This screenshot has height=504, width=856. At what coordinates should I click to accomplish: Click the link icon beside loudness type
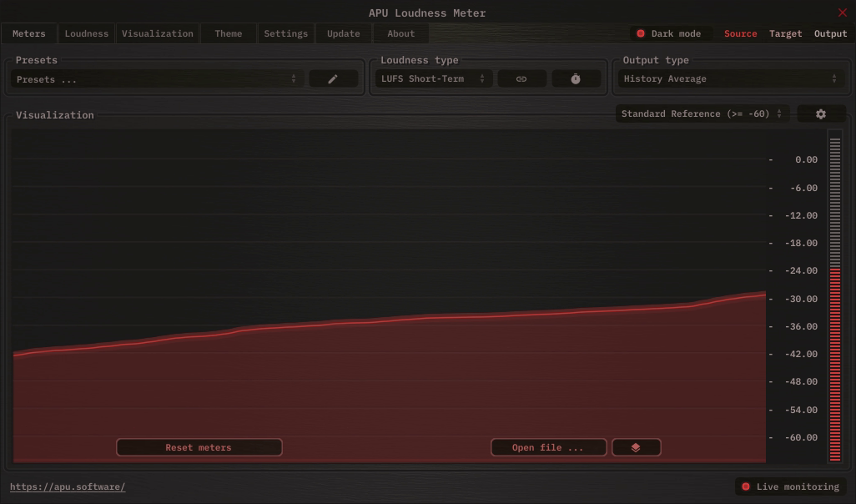(x=521, y=79)
